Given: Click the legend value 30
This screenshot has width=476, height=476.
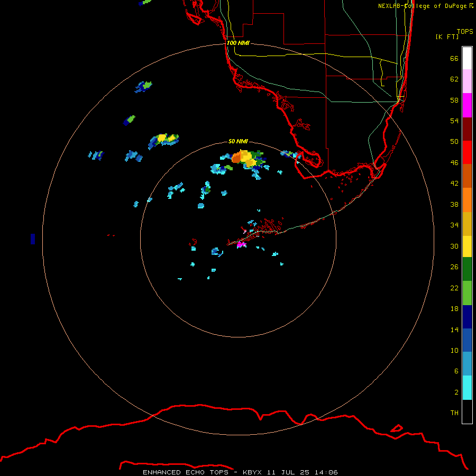Looking at the screenshot, I should (x=454, y=246).
